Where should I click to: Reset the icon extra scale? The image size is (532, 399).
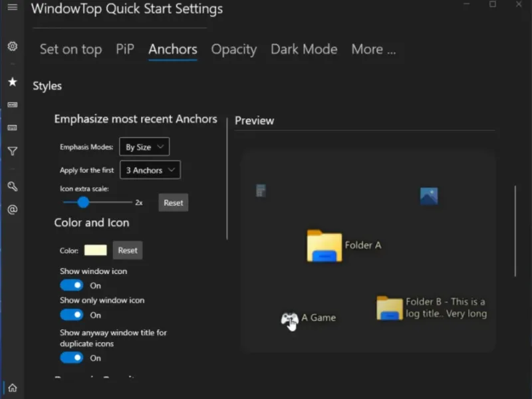click(x=173, y=203)
